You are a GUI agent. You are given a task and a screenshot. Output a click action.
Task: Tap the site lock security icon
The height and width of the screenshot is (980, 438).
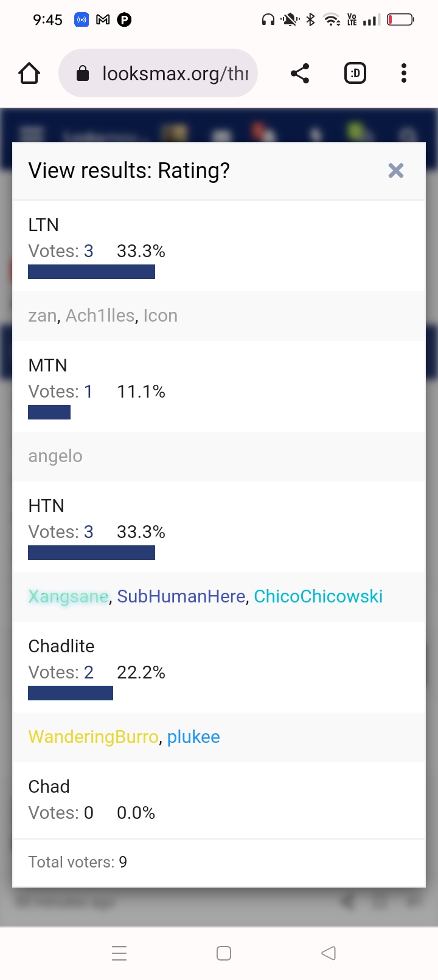click(83, 74)
